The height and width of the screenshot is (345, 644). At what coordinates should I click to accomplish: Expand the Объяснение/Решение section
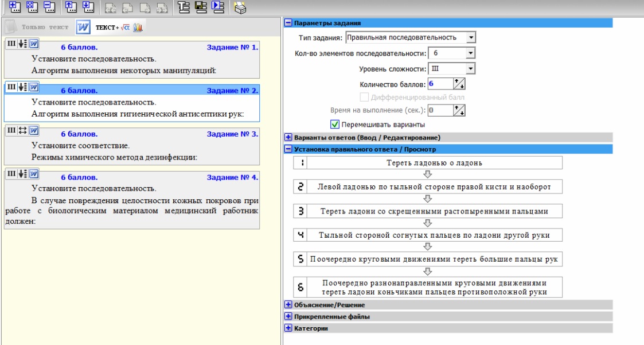tap(288, 305)
